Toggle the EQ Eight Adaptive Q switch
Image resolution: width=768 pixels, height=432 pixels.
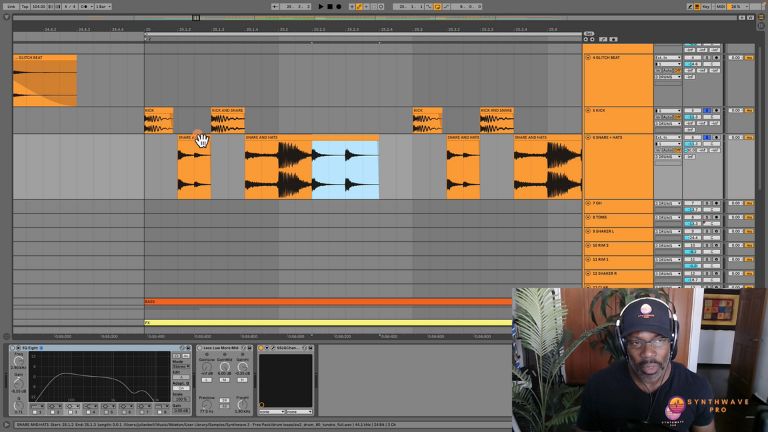point(181,388)
